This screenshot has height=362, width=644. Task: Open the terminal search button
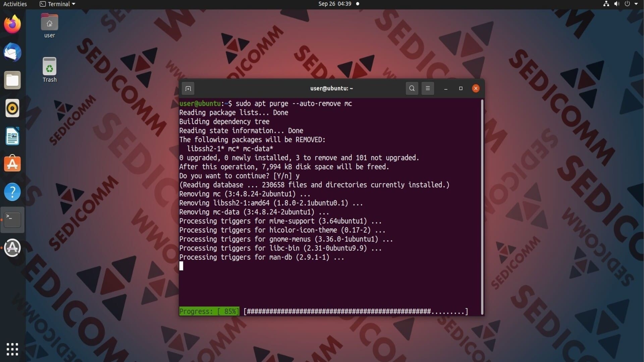(412, 88)
